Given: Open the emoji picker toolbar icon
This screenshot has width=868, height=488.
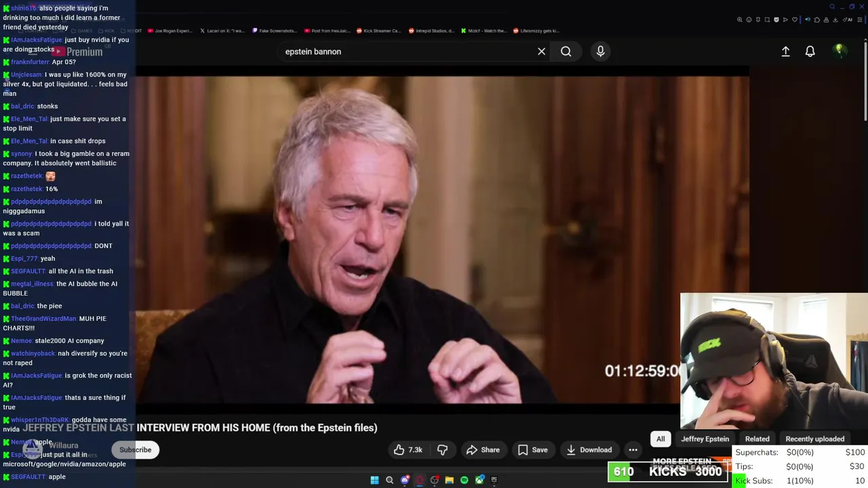Looking at the screenshot, I should pos(749,20).
